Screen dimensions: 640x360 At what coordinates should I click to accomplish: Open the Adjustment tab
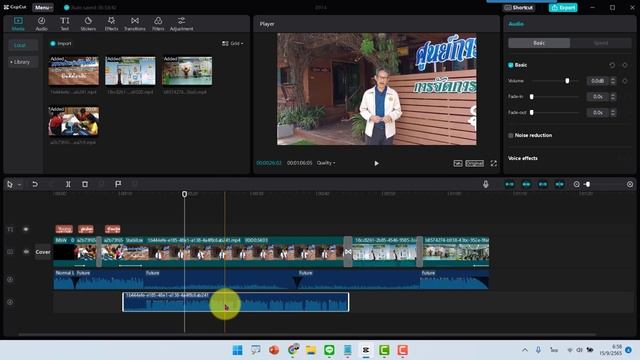[182, 24]
